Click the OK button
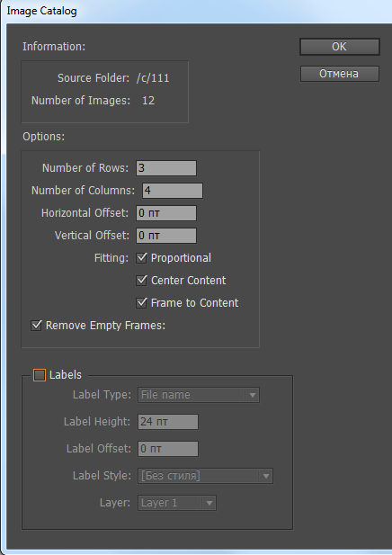The image size is (392, 555). coord(340,47)
